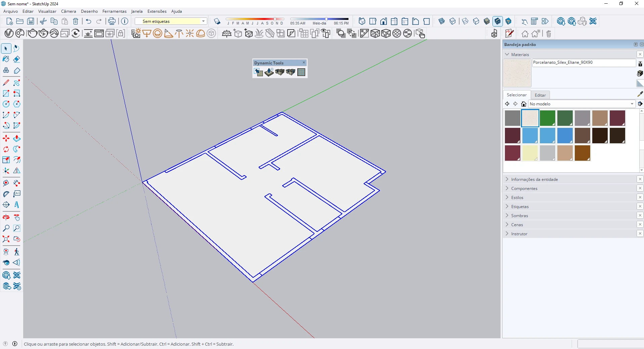This screenshot has height=349, width=644.
Task: Open the Visualizar menu
Action: click(47, 11)
